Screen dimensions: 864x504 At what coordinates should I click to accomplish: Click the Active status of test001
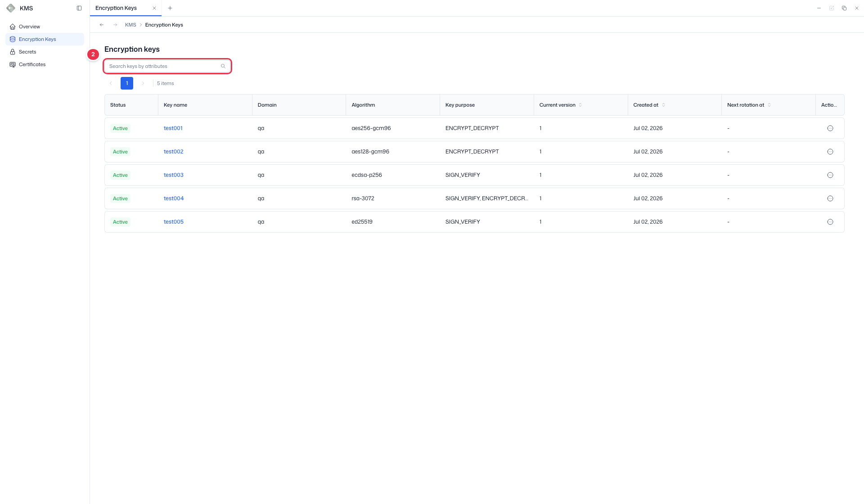point(120,128)
